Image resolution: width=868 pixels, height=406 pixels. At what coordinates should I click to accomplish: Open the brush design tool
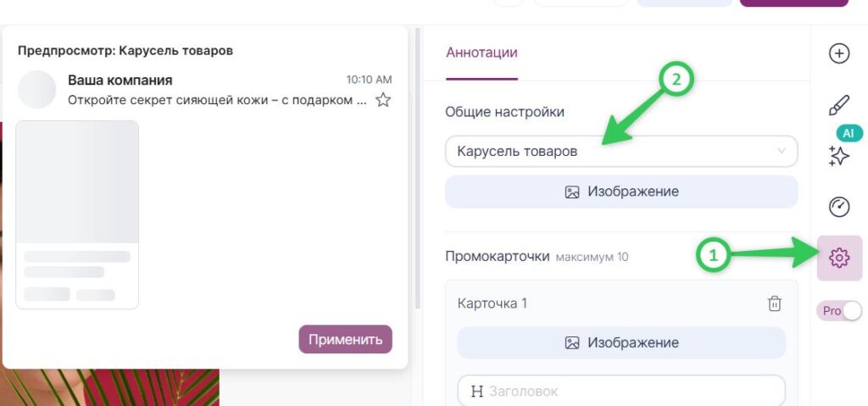coord(839,105)
